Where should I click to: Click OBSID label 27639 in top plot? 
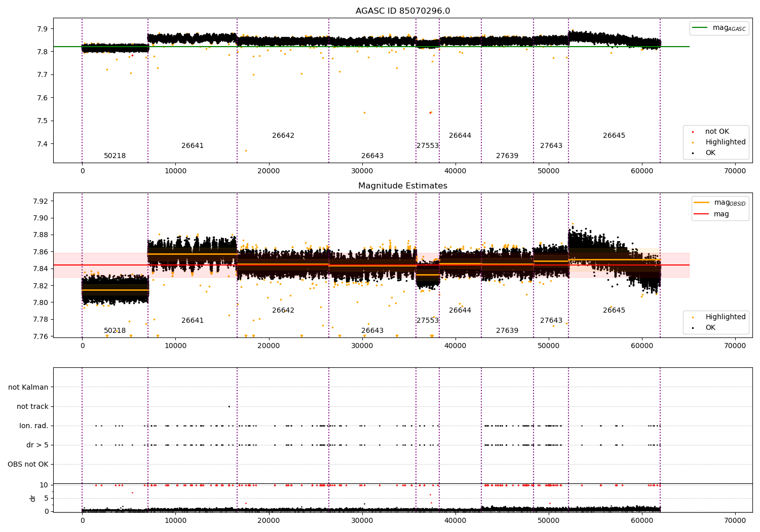pos(507,156)
